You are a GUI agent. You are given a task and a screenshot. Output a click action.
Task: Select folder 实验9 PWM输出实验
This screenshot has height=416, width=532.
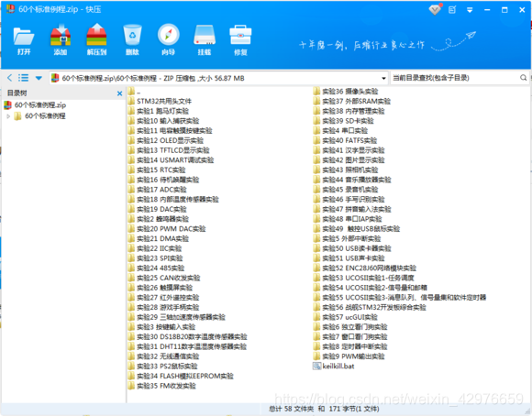coord(349,356)
